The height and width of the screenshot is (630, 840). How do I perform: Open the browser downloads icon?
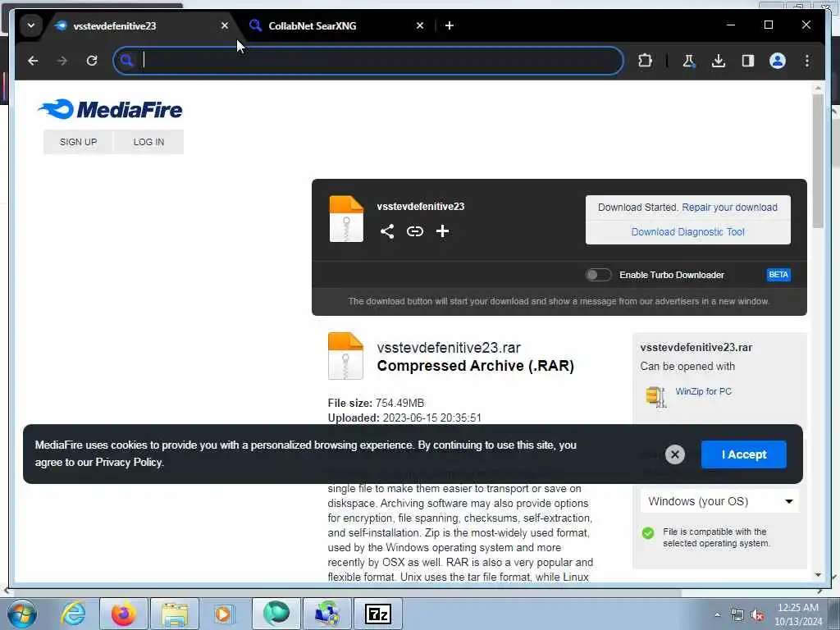719,61
